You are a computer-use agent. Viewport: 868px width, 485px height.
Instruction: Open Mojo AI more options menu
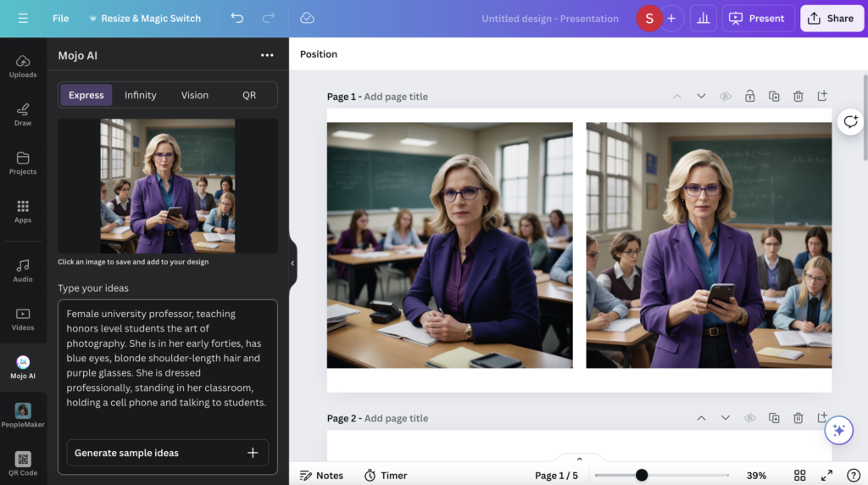[x=267, y=55]
